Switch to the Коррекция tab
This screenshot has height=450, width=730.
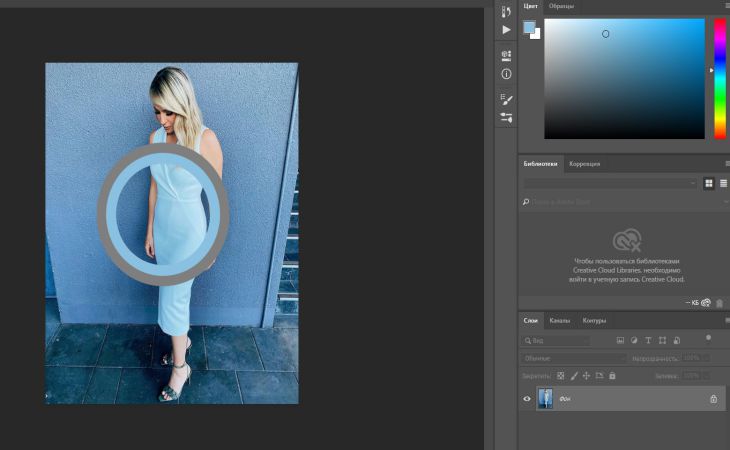(x=584, y=164)
